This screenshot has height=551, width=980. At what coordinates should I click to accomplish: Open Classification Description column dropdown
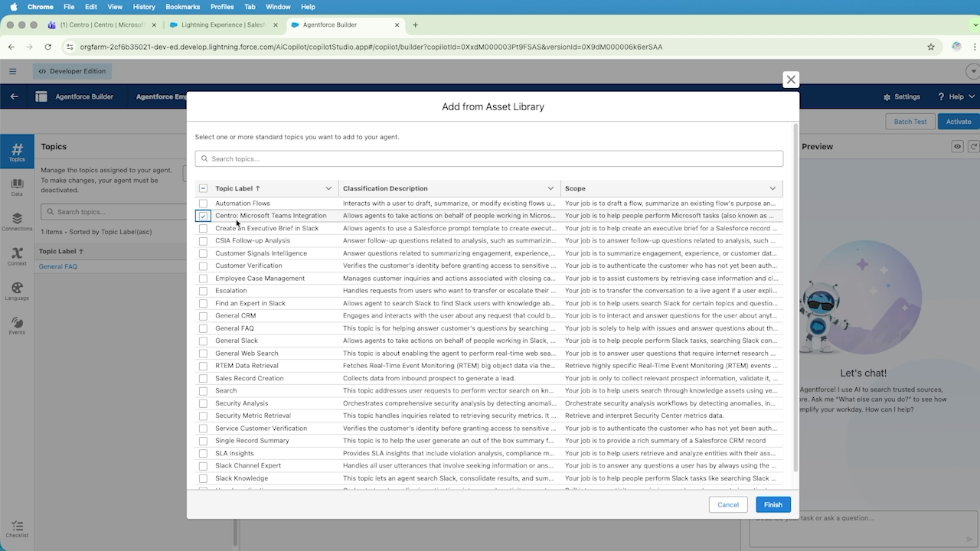(550, 188)
